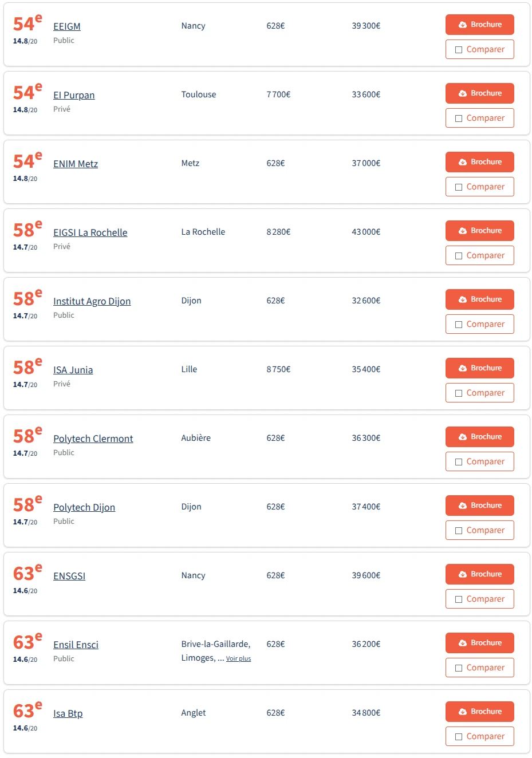Check the Comparer box for EEIGM
532x758 pixels.
(x=459, y=50)
